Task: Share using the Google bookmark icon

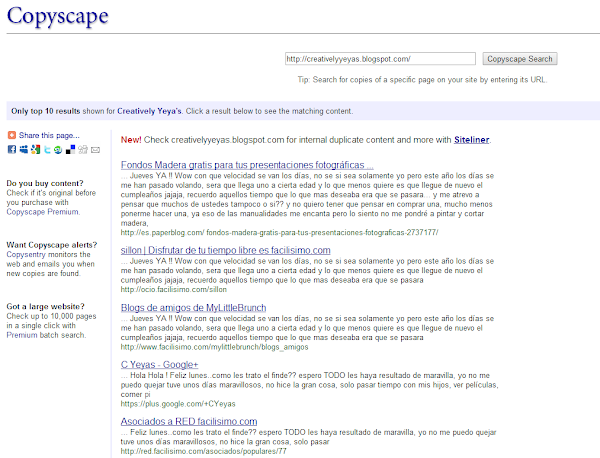Action: (x=36, y=149)
